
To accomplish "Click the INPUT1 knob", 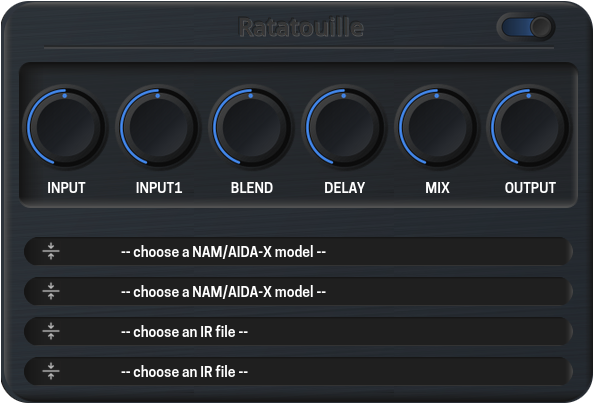I will (159, 127).
